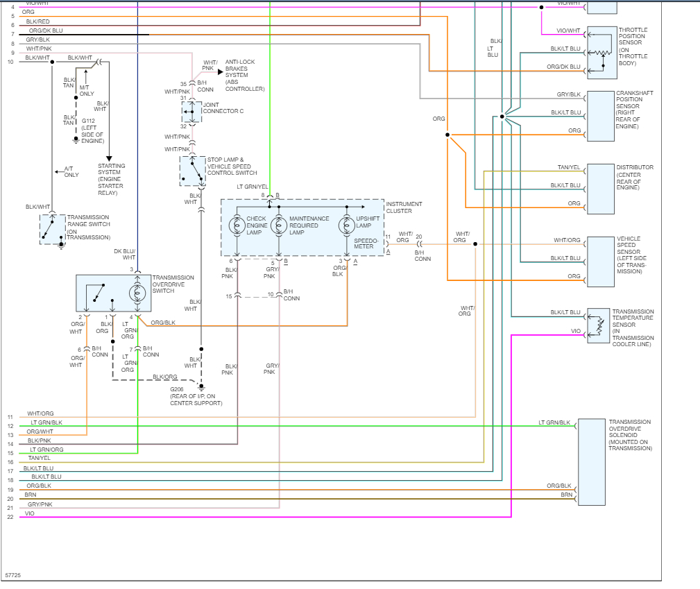The image size is (700, 589).
Task: Click the Crankshaft Position Sensor block
Action: pyautogui.click(x=599, y=117)
